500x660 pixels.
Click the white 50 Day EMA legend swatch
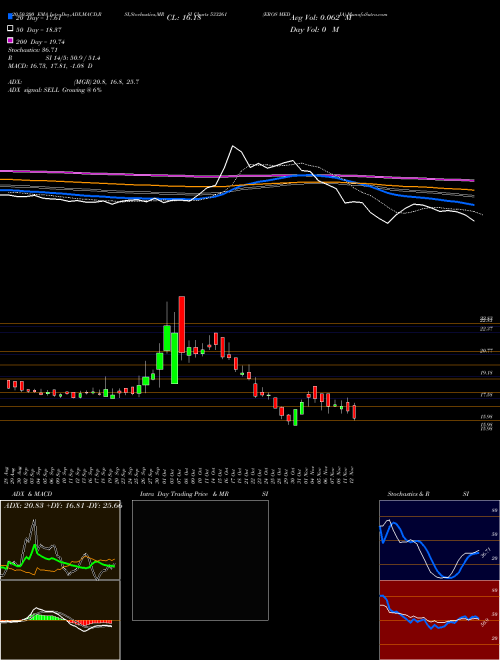point(10,29)
